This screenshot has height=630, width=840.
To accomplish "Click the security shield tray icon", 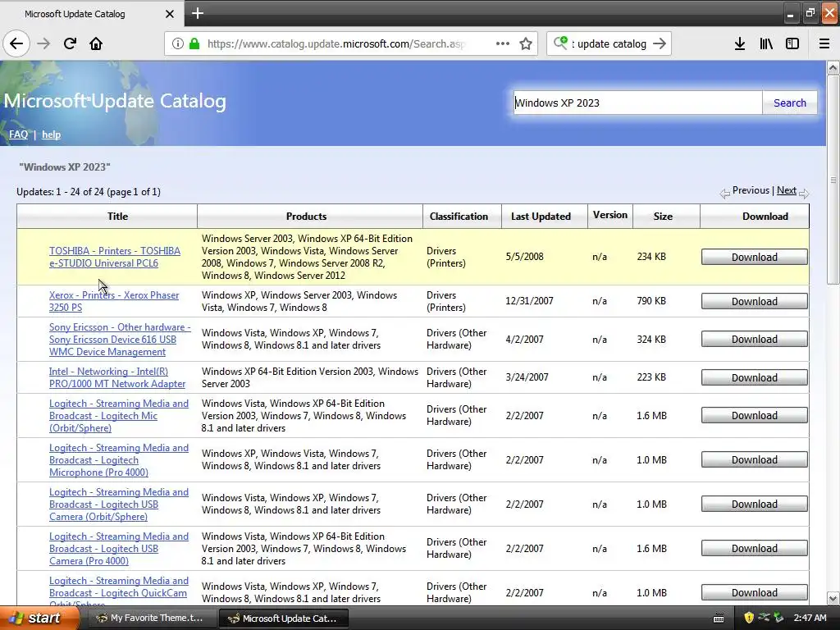I will tap(749, 619).
